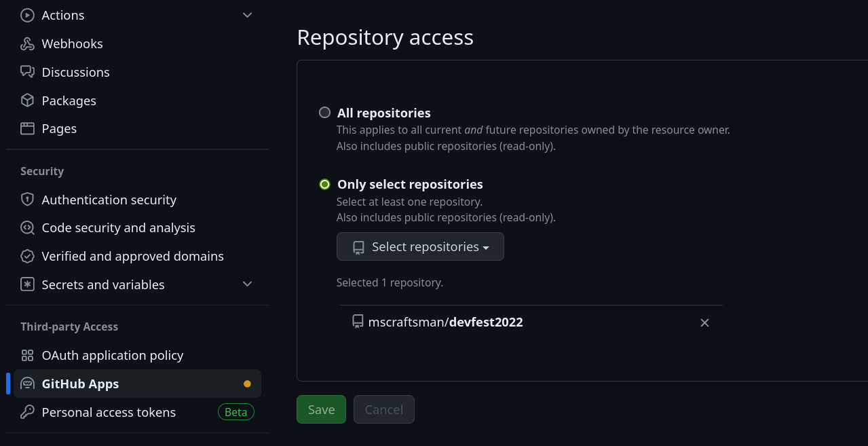This screenshot has width=868, height=446.
Task: Click the Cancel button
Action: pos(384,409)
